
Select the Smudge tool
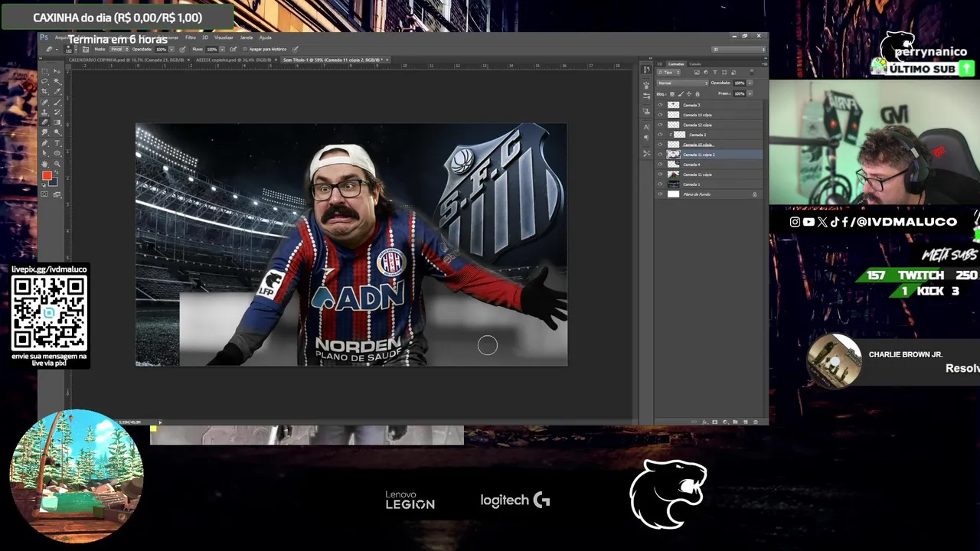44,132
